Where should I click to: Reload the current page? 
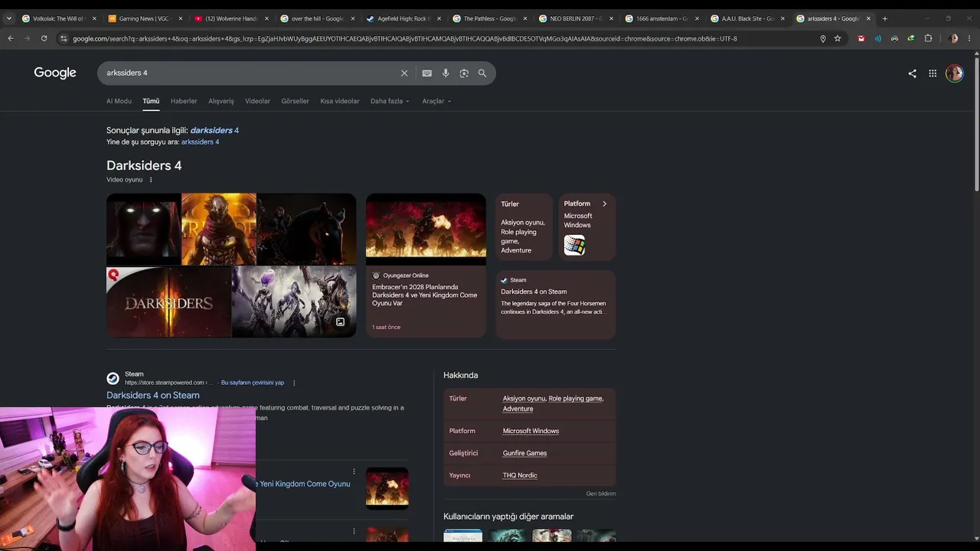pyautogui.click(x=44, y=38)
